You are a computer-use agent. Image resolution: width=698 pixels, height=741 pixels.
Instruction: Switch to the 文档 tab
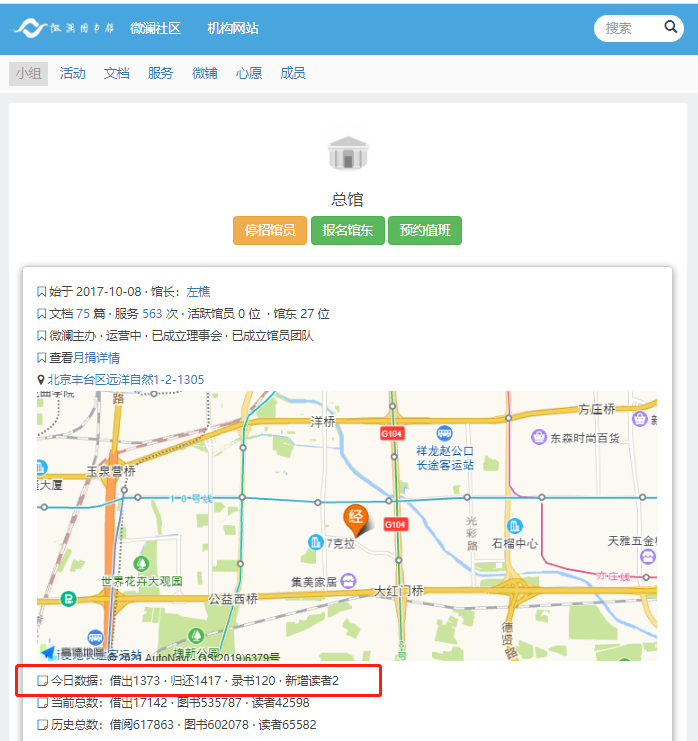click(x=117, y=73)
